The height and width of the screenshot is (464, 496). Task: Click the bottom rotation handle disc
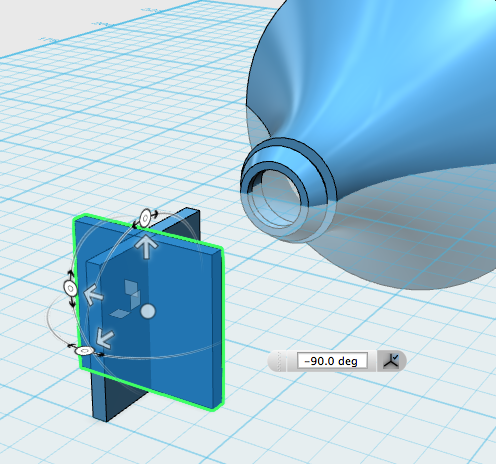[85, 351]
